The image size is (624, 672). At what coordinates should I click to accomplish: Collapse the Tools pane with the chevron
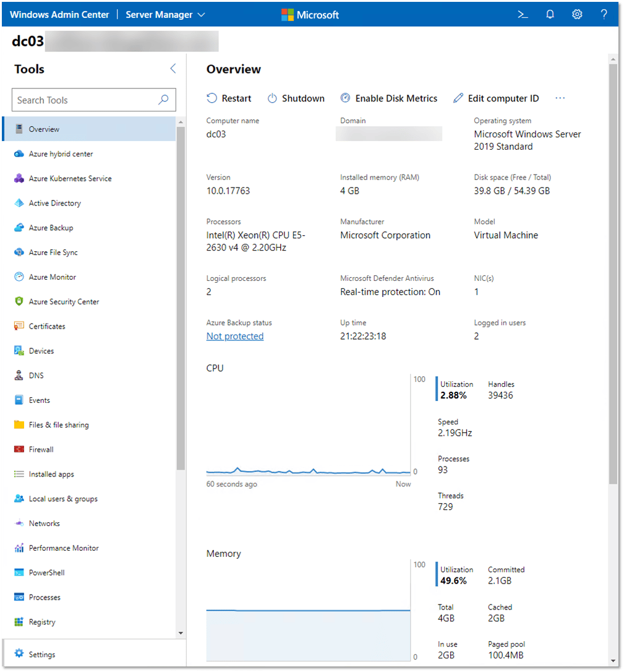[173, 69]
